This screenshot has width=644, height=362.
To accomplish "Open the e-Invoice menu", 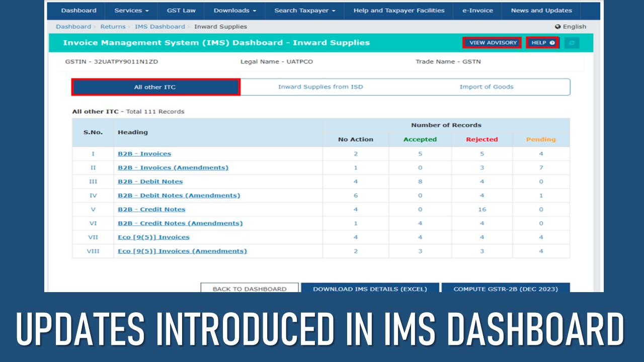I will click(478, 11).
